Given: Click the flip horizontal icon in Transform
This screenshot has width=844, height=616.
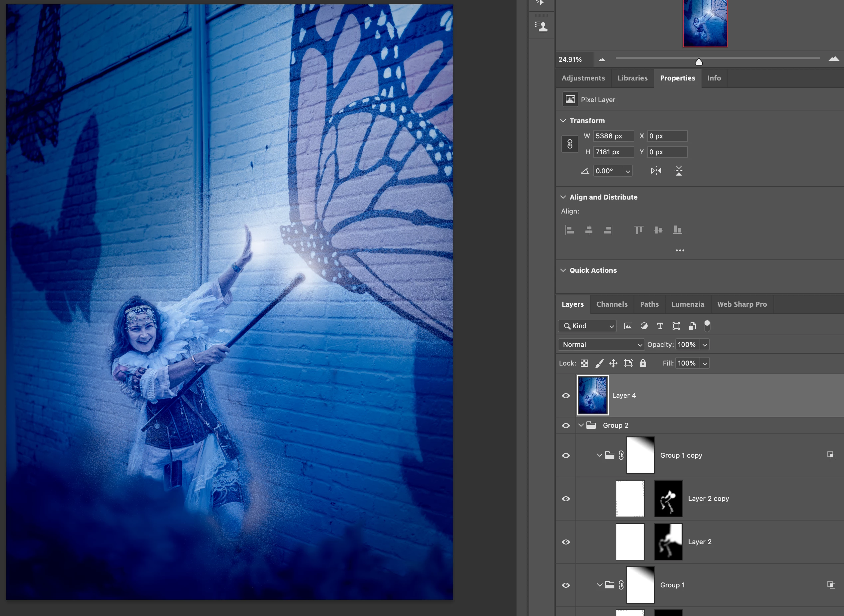Looking at the screenshot, I should coord(656,171).
